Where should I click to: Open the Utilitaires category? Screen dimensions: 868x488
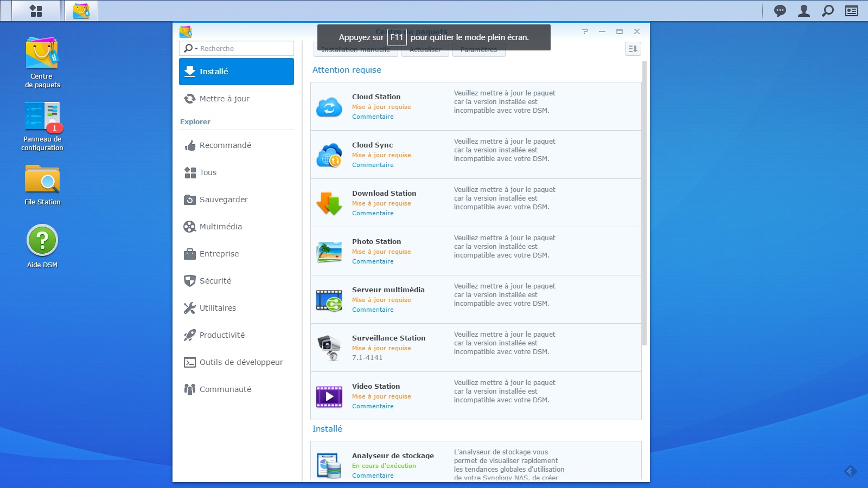[237, 308]
